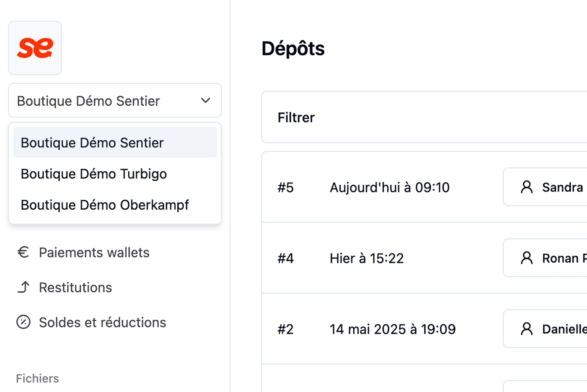This screenshot has width=587, height=392.
Task: Click the Boutique Démo Sentier combo box
Action: (115, 101)
